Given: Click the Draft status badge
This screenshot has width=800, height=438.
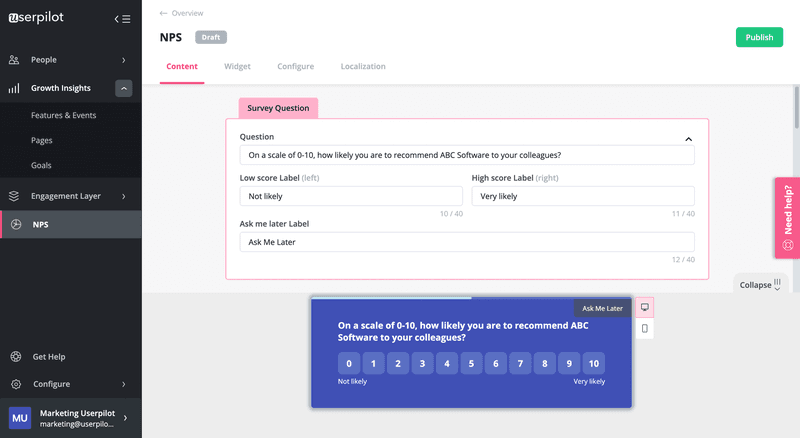Looking at the screenshot, I should [x=211, y=37].
